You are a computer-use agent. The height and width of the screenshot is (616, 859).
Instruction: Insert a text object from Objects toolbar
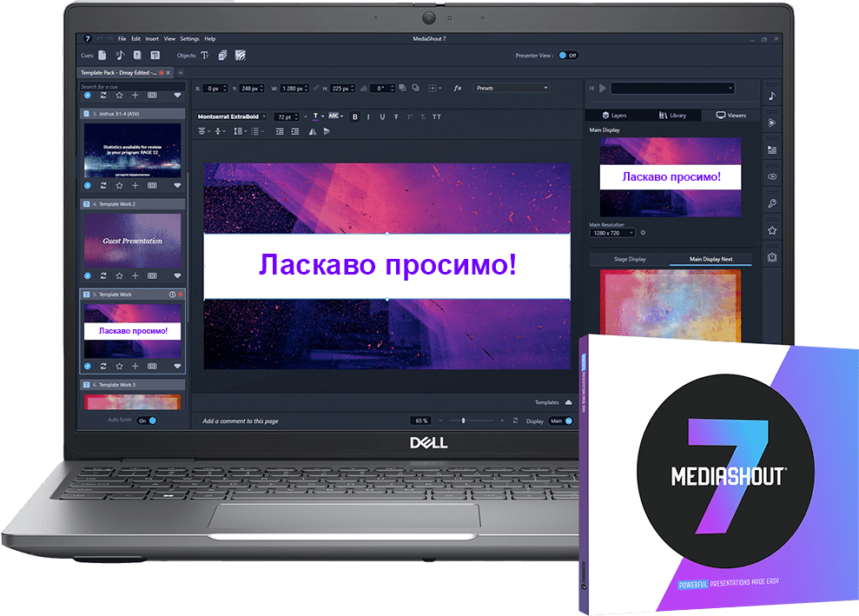205,56
